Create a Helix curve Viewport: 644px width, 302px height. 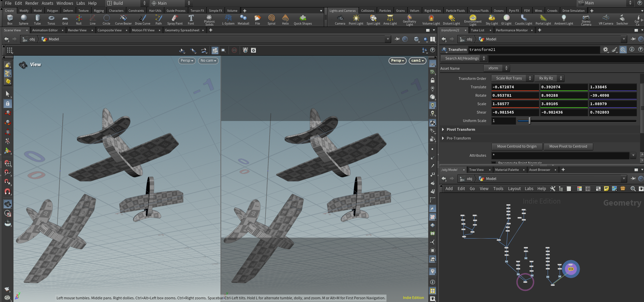(x=285, y=20)
